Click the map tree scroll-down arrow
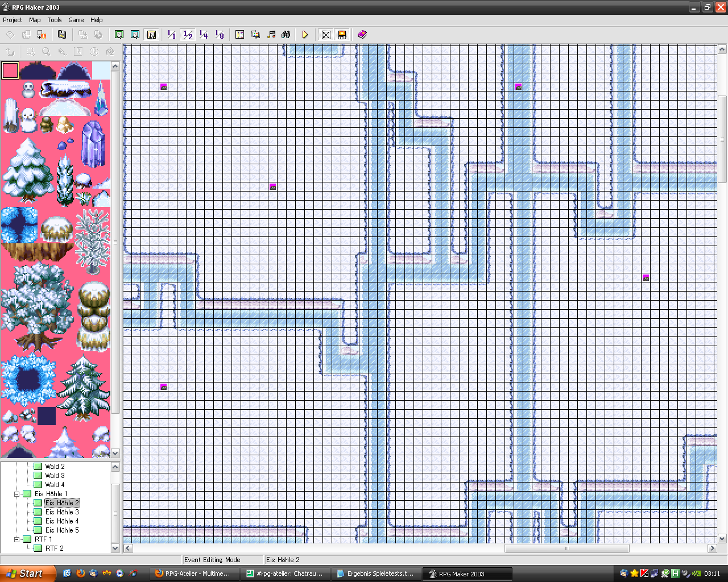 115,548
